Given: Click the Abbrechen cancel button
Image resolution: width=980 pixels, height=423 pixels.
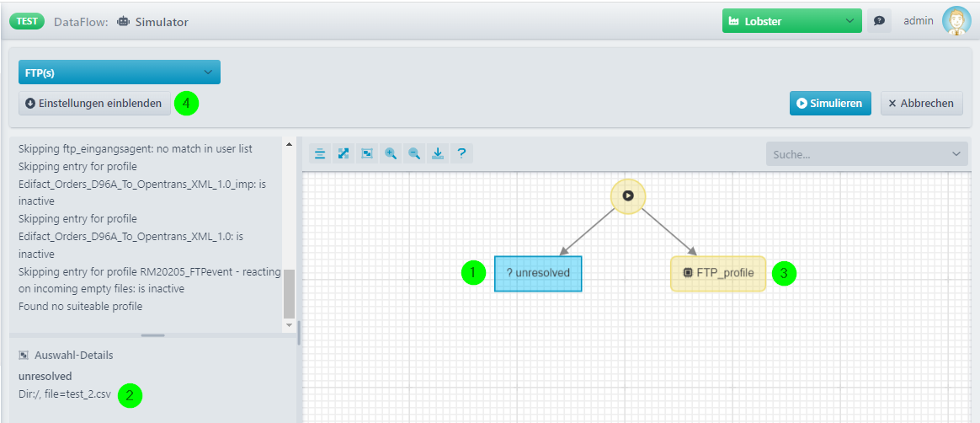Looking at the screenshot, I should pos(922,104).
